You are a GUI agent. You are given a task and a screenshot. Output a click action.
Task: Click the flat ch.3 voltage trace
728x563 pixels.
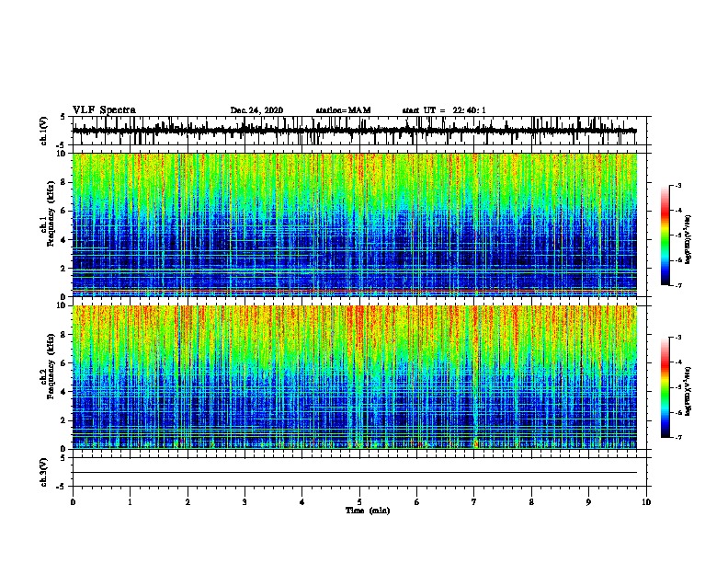tap(354, 473)
